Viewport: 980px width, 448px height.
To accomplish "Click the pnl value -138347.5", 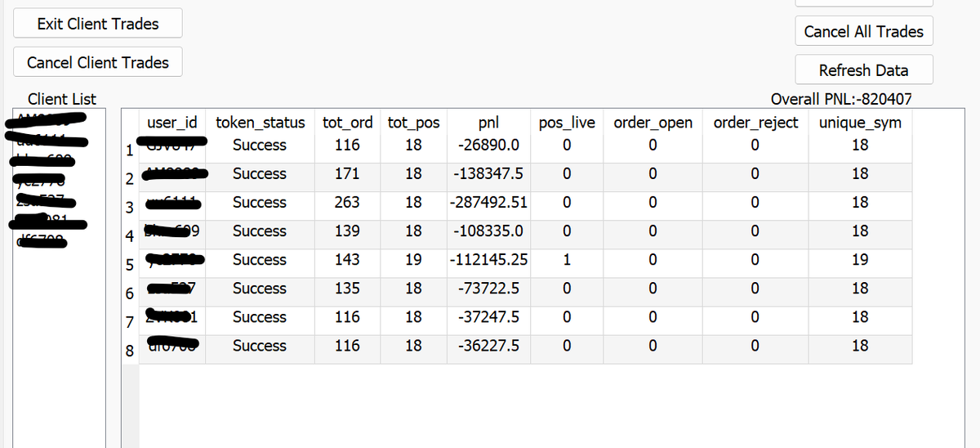I will (x=488, y=174).
